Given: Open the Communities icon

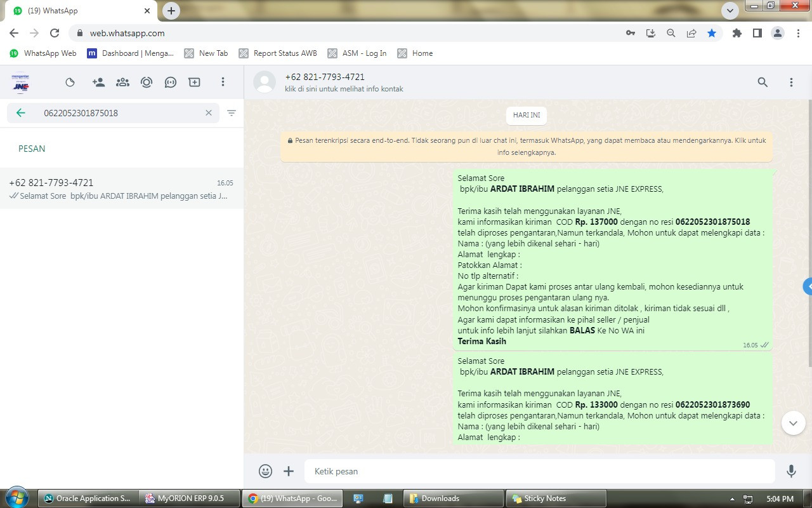Looking at the screenshot, I should [x=122, y=82].
